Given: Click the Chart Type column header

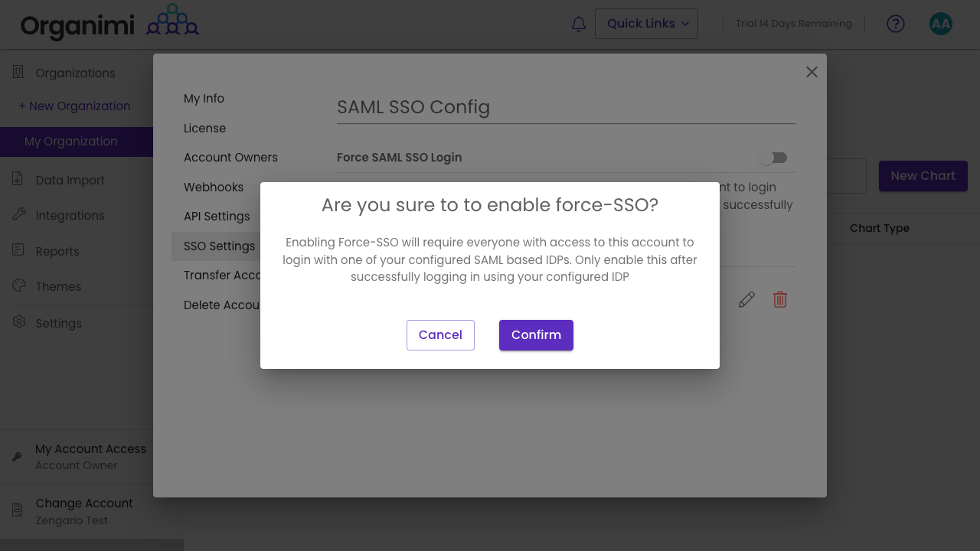Looking at the screenshot, I should click(880, 228).
